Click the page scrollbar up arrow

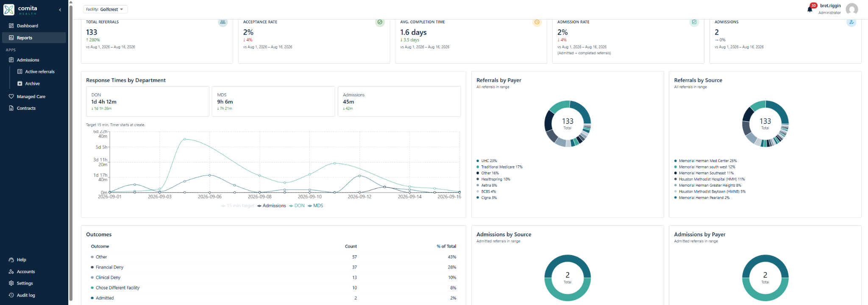tap(71, 2)
